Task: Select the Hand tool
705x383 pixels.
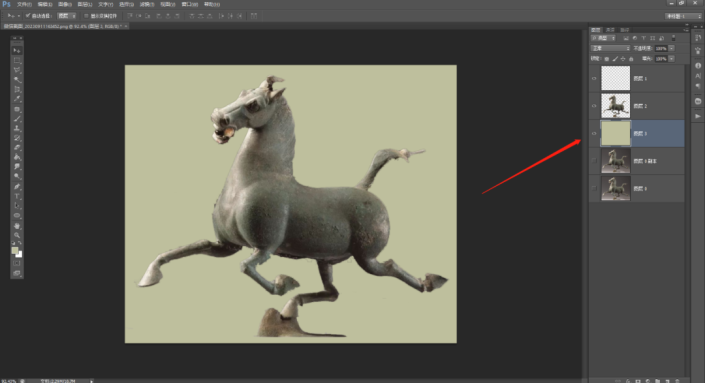Action: point(17,226)
